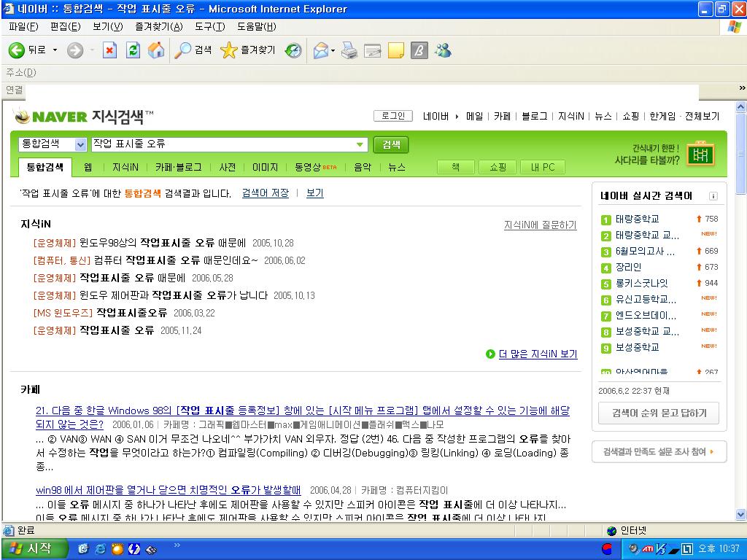Click 검색어 순위 묻고 답하기 button

(x=659, y=413)
